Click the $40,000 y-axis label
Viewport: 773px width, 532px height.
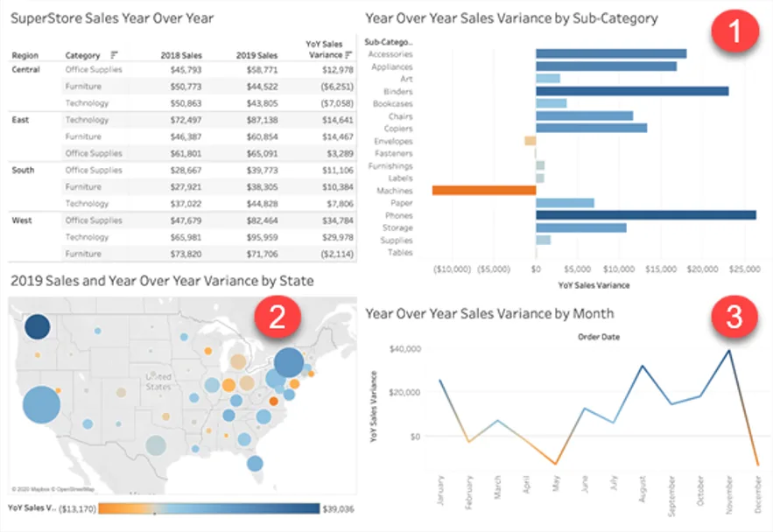coord(405,349)
